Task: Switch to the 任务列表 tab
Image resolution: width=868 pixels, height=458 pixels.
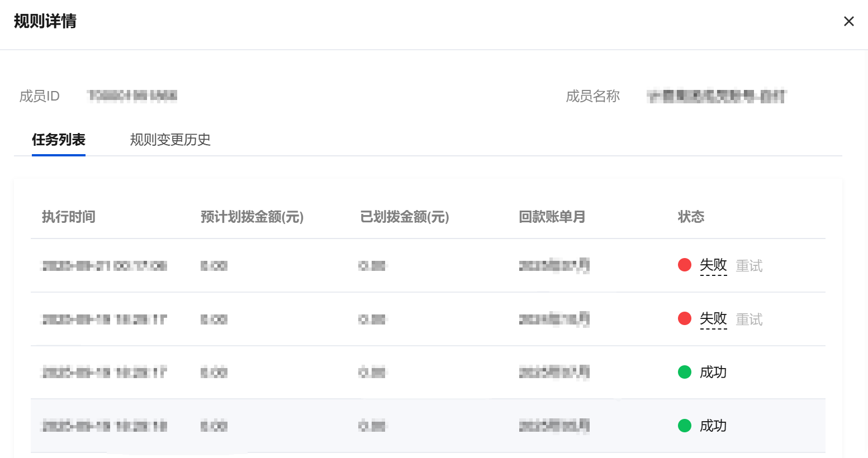Action: [59, 140]
